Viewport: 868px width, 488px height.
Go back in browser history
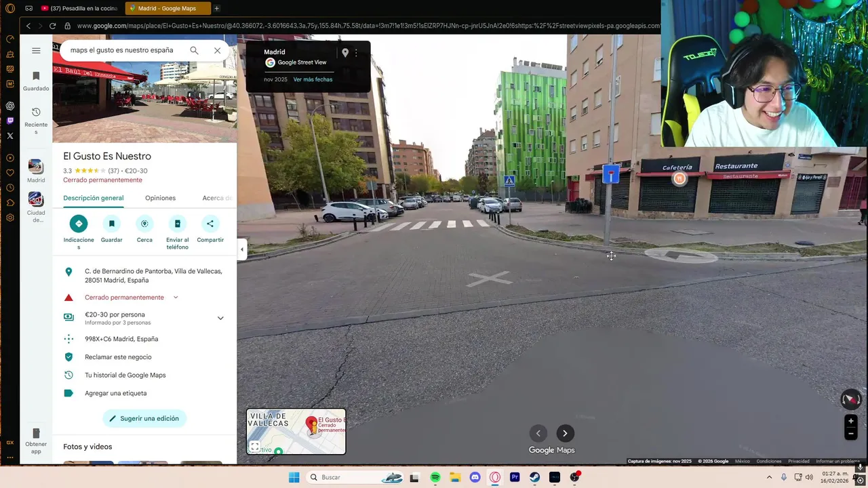click(28, 26)
